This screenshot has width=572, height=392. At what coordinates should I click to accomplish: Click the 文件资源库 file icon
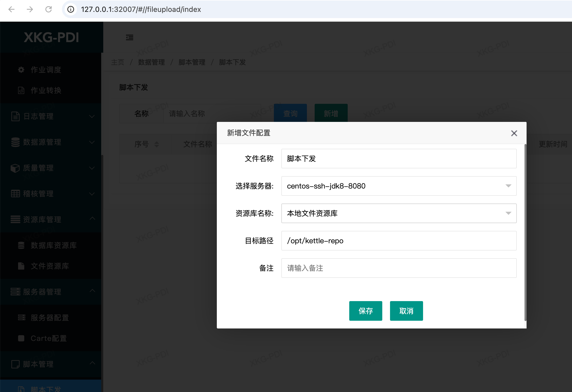21,266
